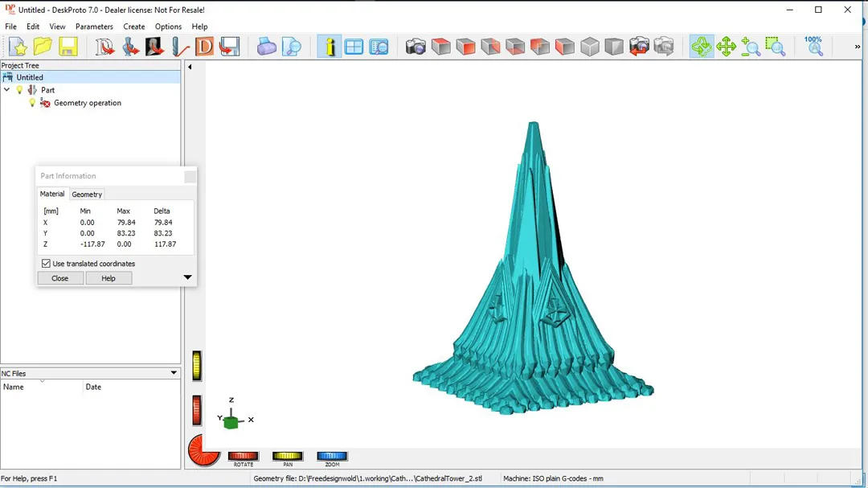Open the Parameters menu
Viewport: 868px width, 488px height.
coord(94,26)
